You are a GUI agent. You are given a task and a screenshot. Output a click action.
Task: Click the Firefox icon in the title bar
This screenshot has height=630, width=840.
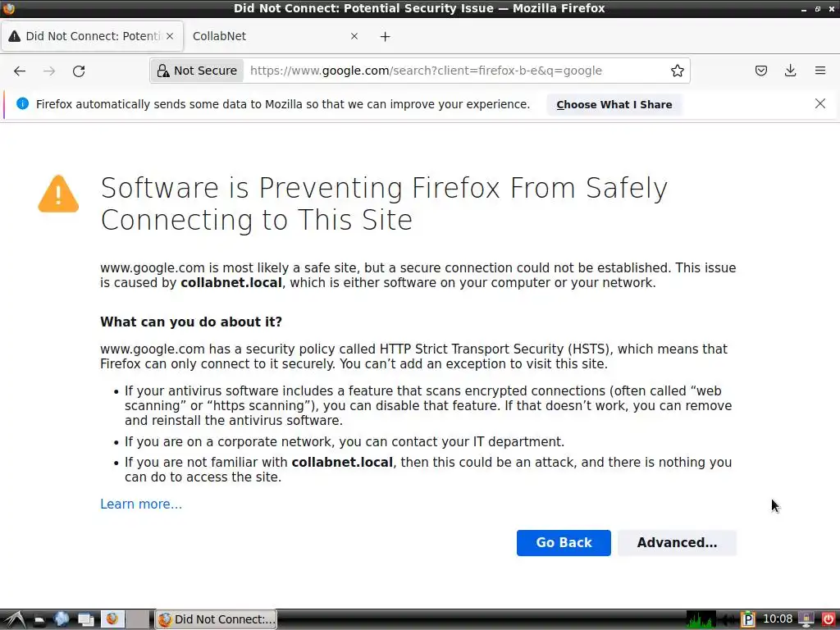tap(8, 8)
